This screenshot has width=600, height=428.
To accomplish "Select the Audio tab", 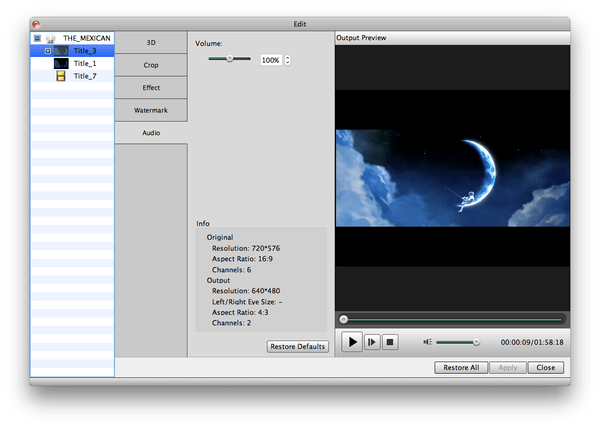I will (x=151, y=133).
